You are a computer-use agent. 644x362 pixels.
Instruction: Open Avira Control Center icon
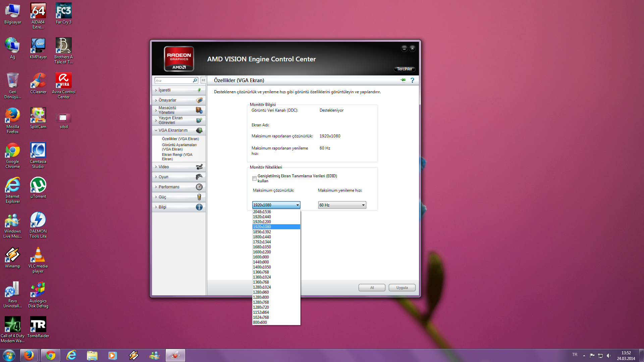pos(63,86)
